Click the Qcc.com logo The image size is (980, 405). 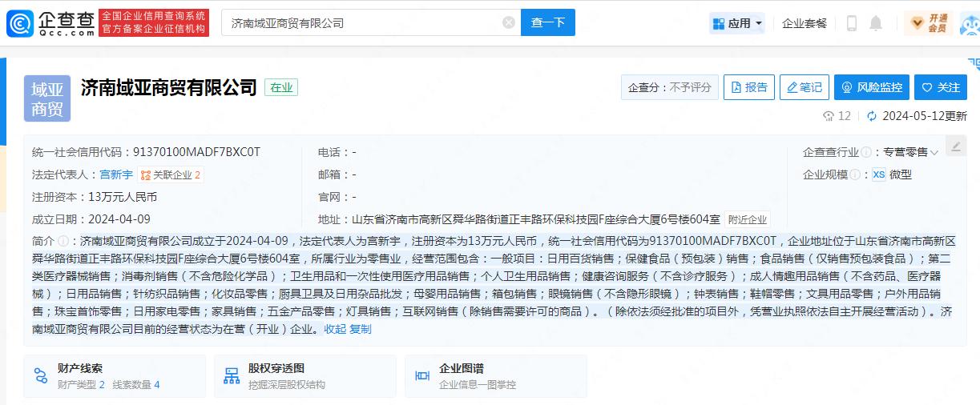pos(50,23)
